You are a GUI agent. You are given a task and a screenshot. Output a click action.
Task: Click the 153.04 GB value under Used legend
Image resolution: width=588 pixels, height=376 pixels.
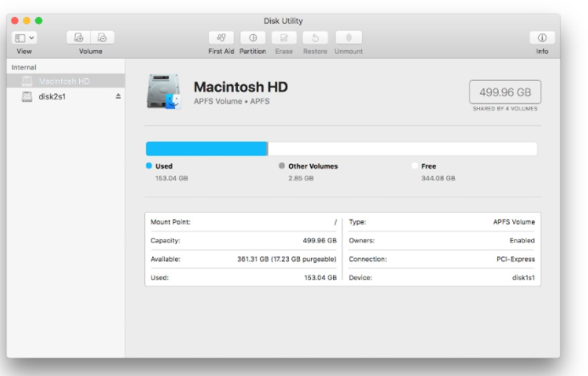(x=172, y=179)
